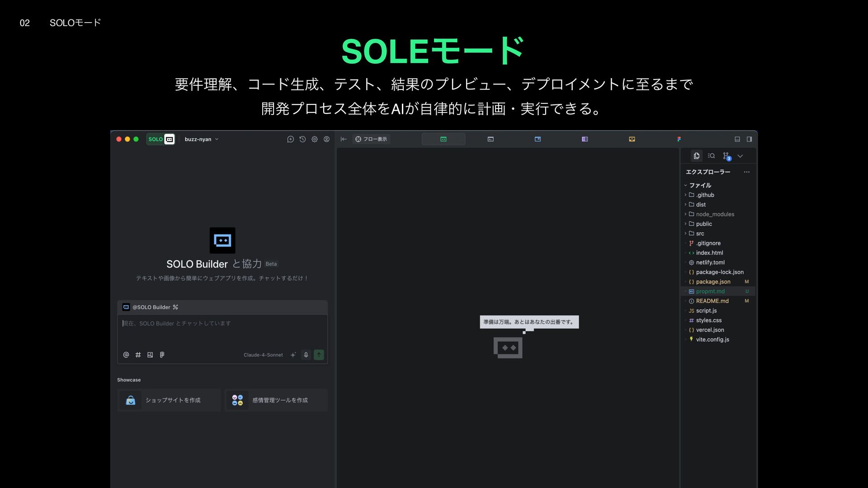Switch to the browser preview tab
Screen dimensions: 868x488
pyautogui.click(x=538, y=139)
